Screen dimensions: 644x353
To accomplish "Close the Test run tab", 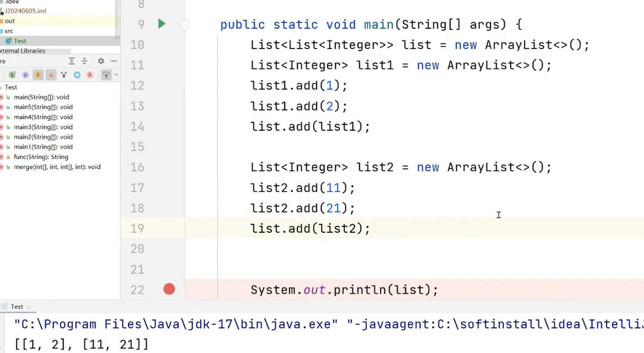I will [29, 307].
